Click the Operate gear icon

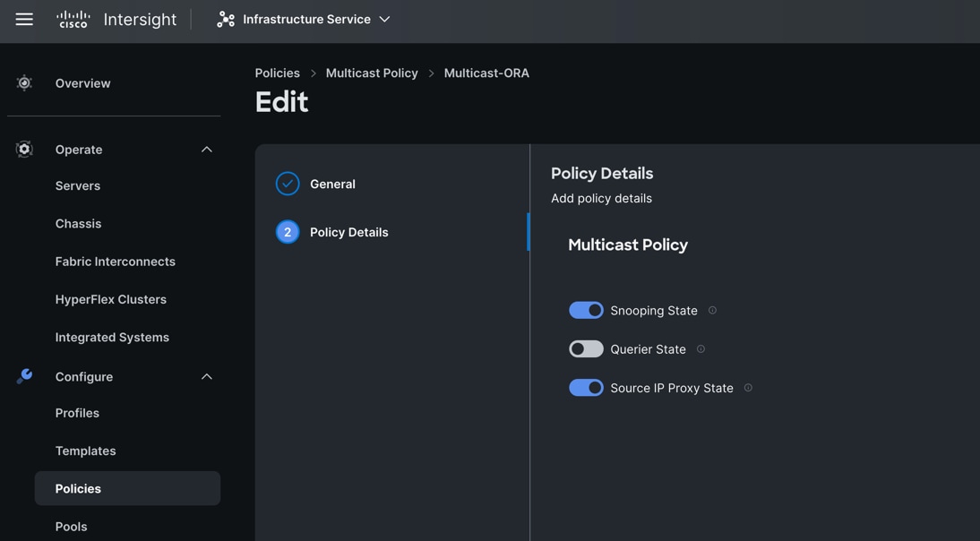click(24, 150)
